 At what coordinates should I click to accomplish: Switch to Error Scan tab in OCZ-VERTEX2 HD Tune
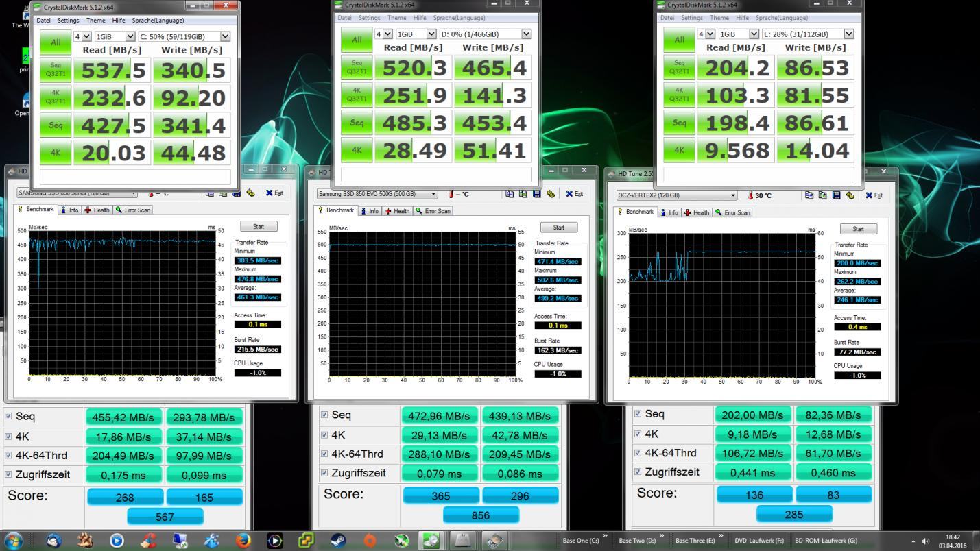tap(732, 212)
